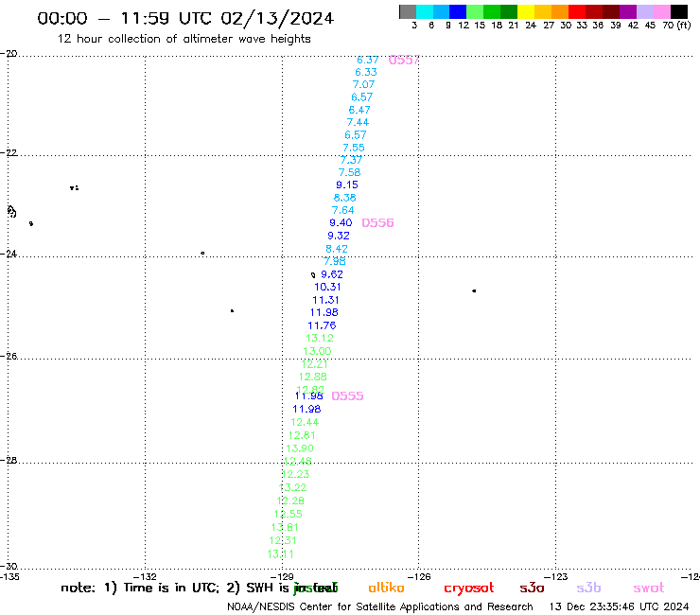Image resolution: width=700 pixels, height=615 pixels.
Task: Click the 6.37 wave height value
Action: tap(367, 60)
